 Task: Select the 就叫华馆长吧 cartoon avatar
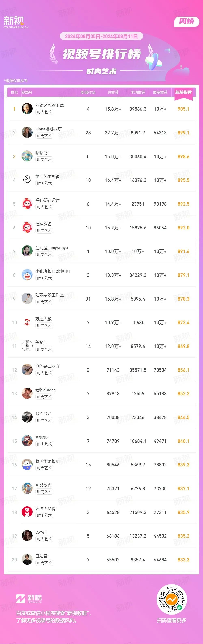click(27, 465)
